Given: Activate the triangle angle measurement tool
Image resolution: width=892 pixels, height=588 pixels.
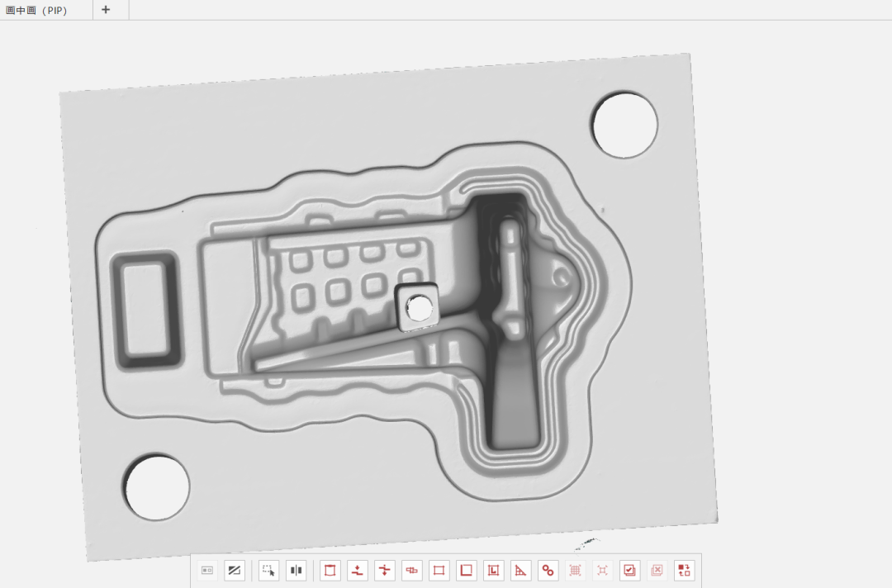Looking at the screenshot, I should 520,571.
